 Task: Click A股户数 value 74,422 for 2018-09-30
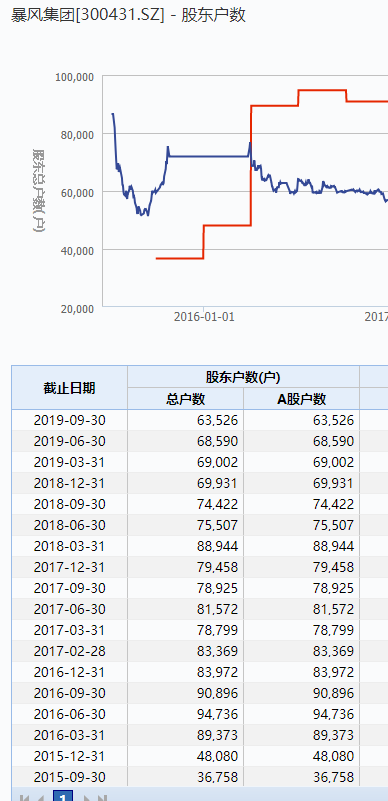pyautogui.click(x=333, y=504)
